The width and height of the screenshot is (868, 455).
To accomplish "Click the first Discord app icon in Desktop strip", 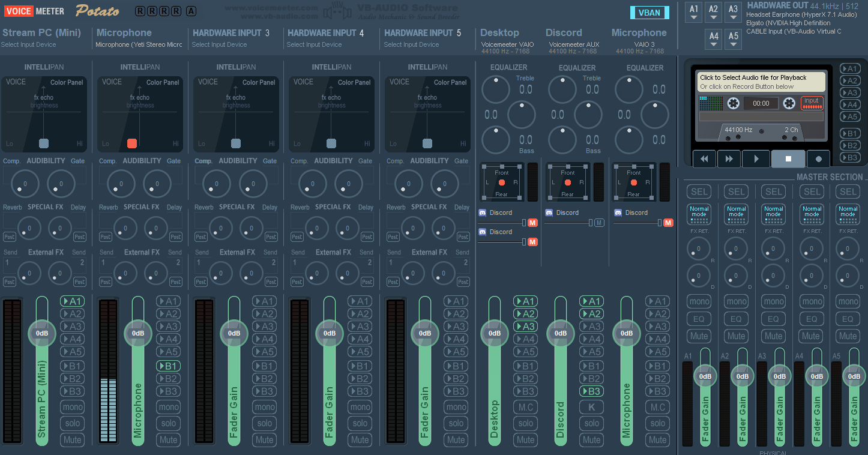I will coord(482,213).
